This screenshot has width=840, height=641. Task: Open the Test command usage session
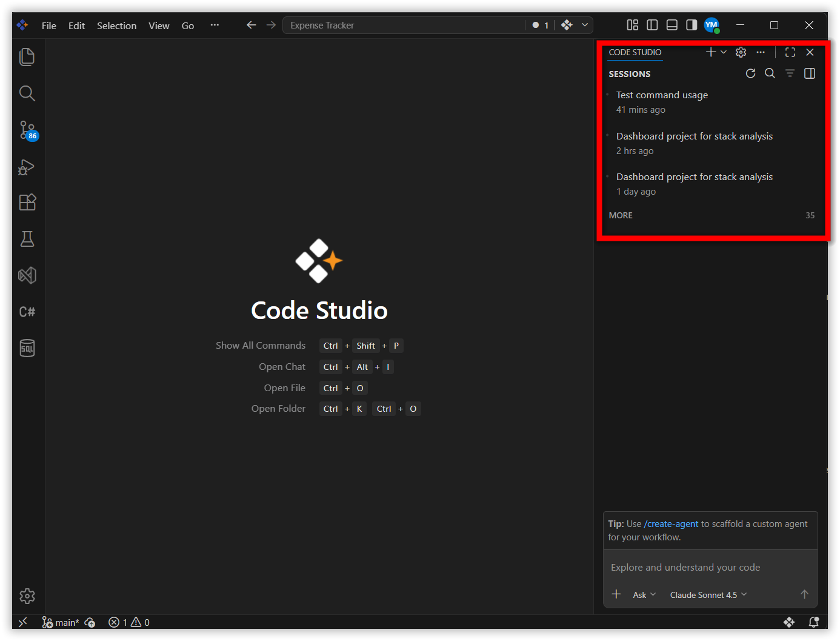point(712,102)
